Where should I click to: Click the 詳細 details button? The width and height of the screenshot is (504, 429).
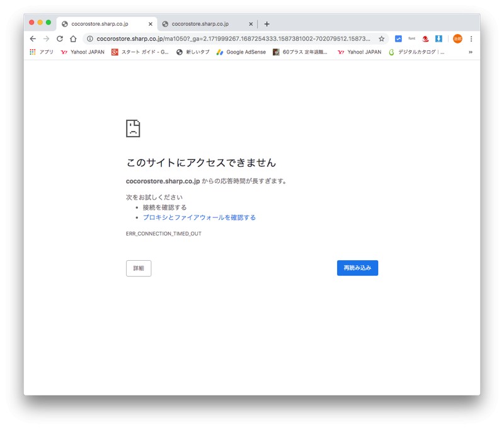tap(139, 268)
